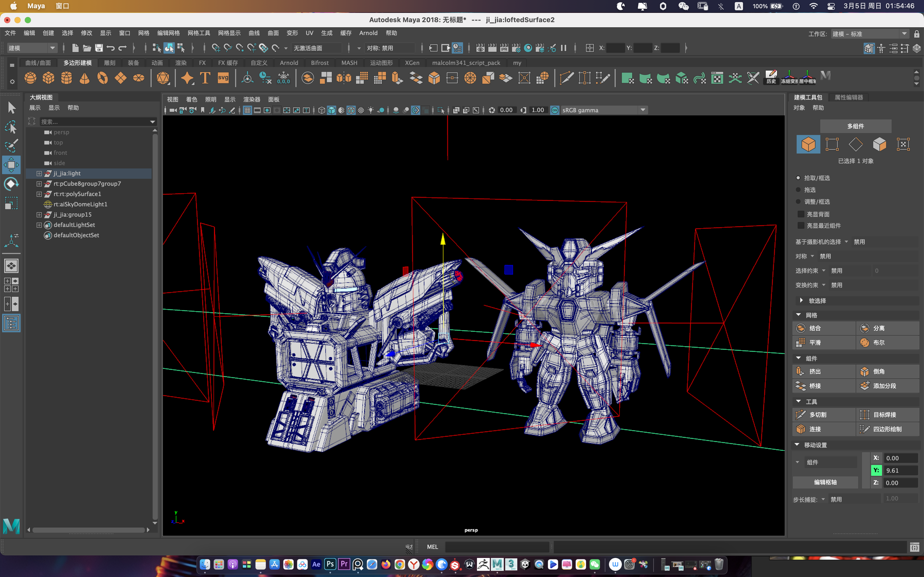The image size is (924, 577).
Task: Switch to the 雕刻 shelf tab
Action: point(110,63)
